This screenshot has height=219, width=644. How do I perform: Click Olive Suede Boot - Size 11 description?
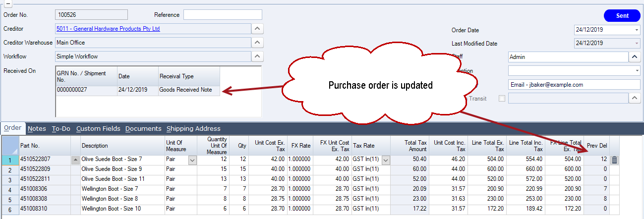tap(122, 179)
